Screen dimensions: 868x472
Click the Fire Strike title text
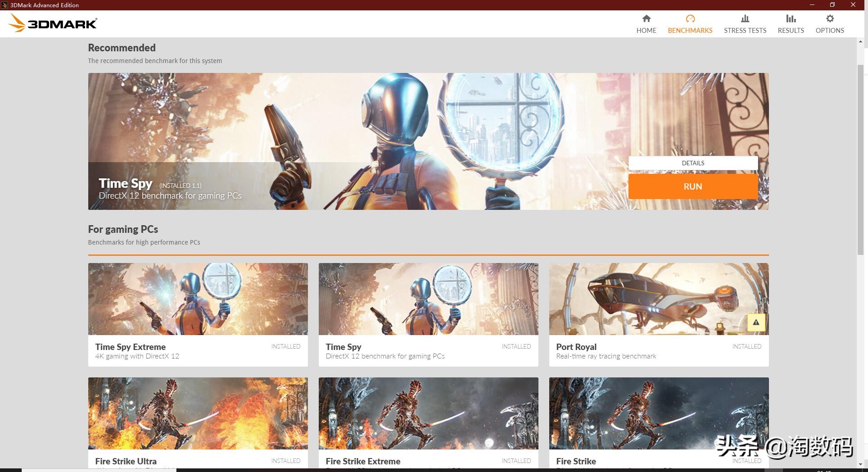[576, 461]
